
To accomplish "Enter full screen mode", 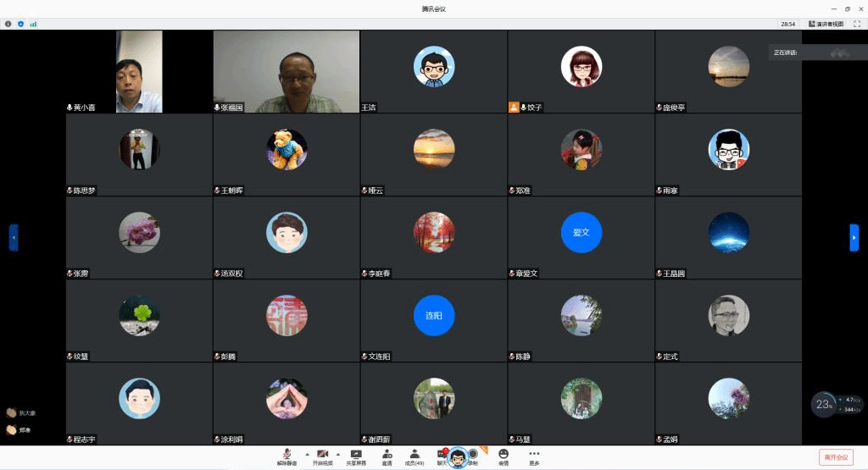I will coord(857,24).
